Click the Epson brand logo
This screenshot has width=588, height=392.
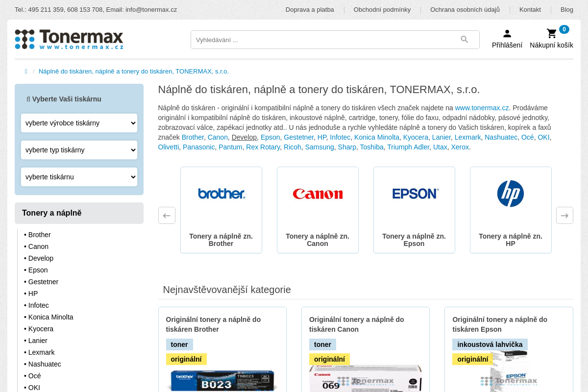415,194
